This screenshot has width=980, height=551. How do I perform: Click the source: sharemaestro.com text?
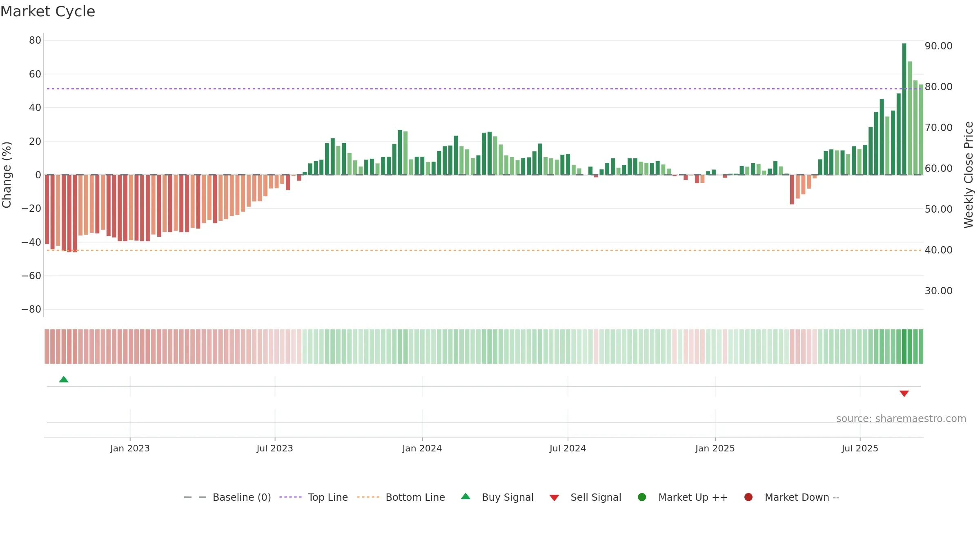click(x=901, y=419)
